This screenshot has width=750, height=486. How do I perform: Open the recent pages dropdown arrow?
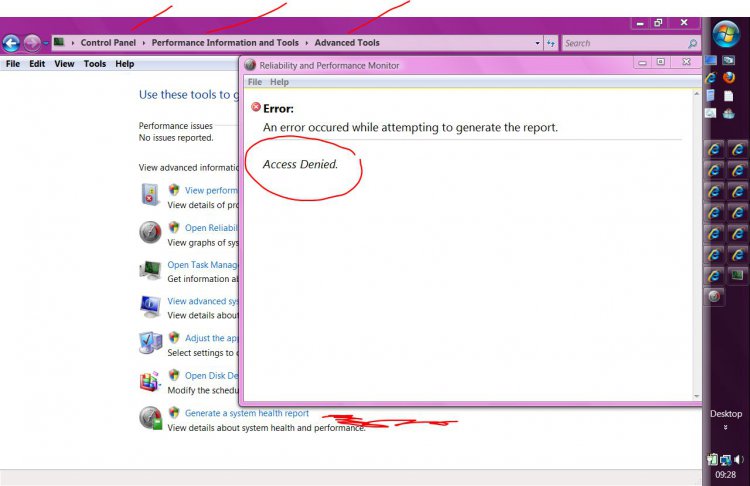click(x=45, y=43)
